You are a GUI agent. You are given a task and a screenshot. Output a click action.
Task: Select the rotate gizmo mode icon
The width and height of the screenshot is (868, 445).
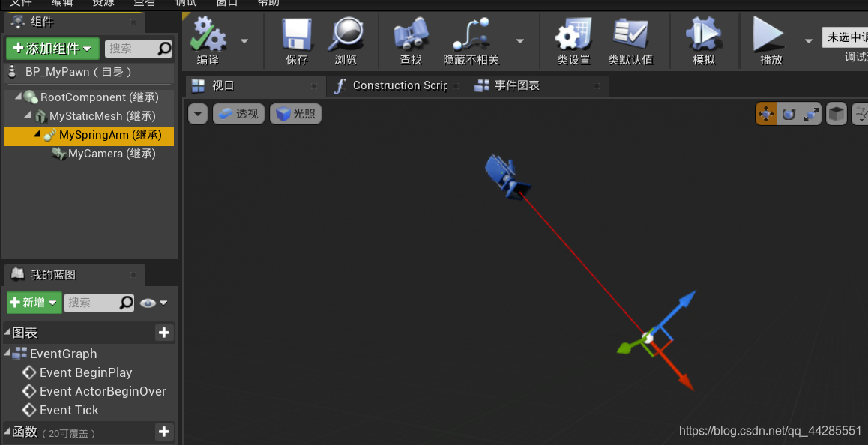click(789, 114)
